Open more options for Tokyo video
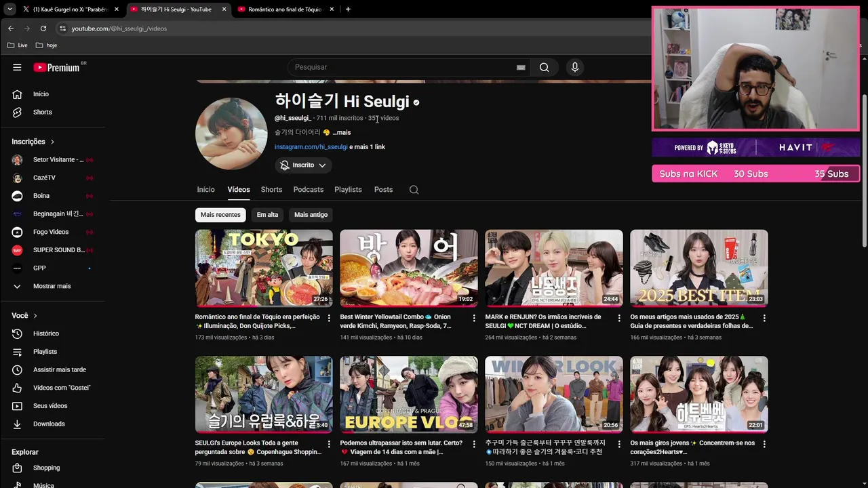The width and height of the screenshot is (868, 488). click(329, 318)
